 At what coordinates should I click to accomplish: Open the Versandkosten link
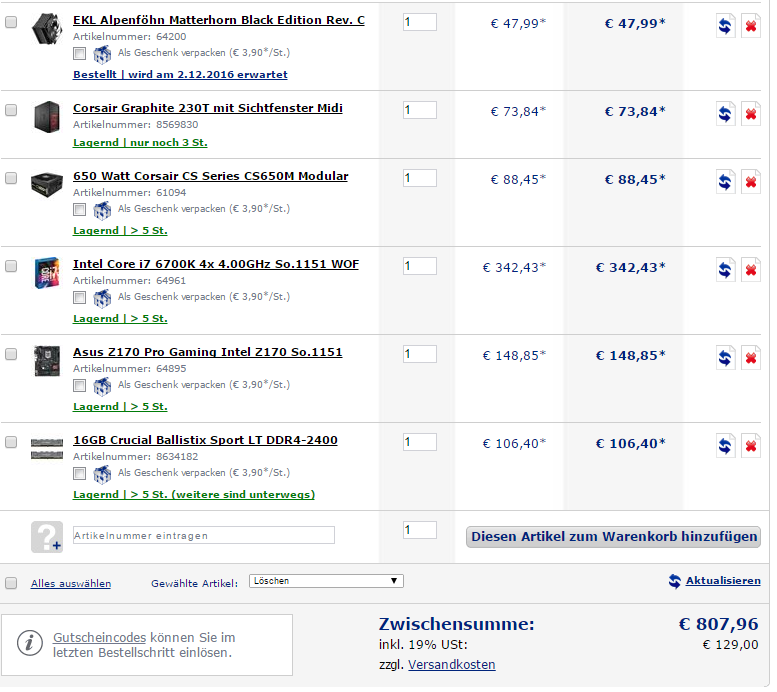coord(451,665)
